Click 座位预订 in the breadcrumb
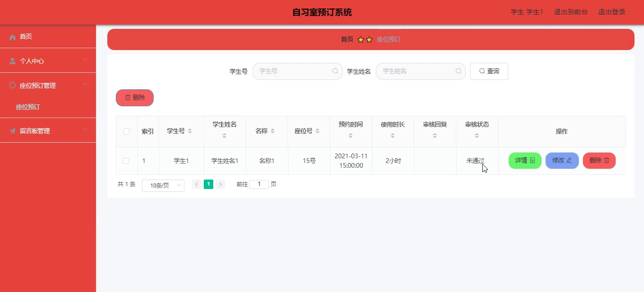The image size is (644, 292). pos(389,40)
